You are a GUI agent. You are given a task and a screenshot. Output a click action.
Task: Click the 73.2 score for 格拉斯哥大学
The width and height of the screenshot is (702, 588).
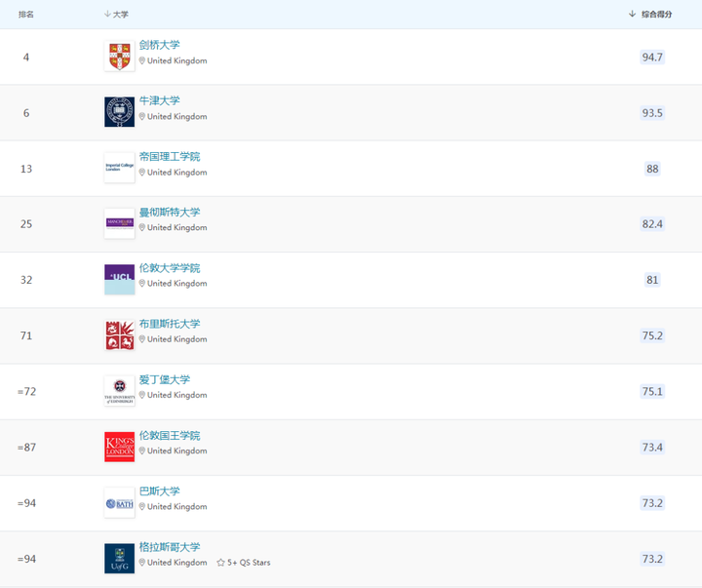tap(652, 559)
